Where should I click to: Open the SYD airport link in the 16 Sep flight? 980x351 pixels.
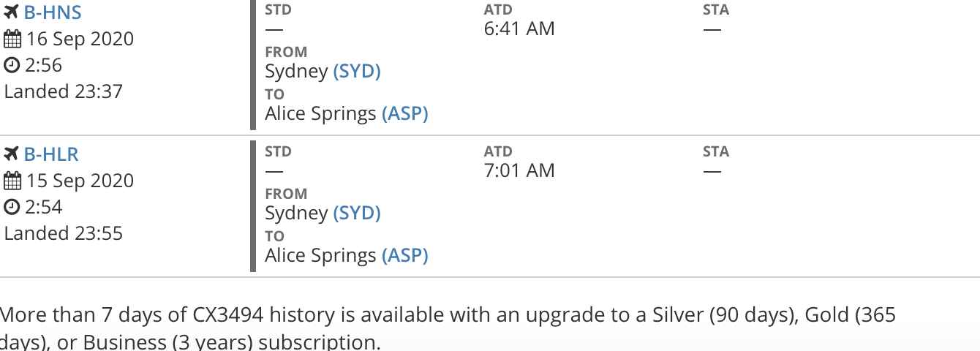click(x=357, y=71)
